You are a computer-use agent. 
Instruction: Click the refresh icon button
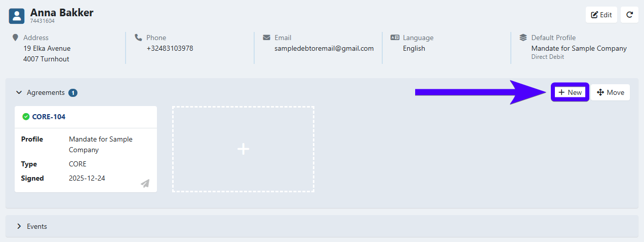629,15
